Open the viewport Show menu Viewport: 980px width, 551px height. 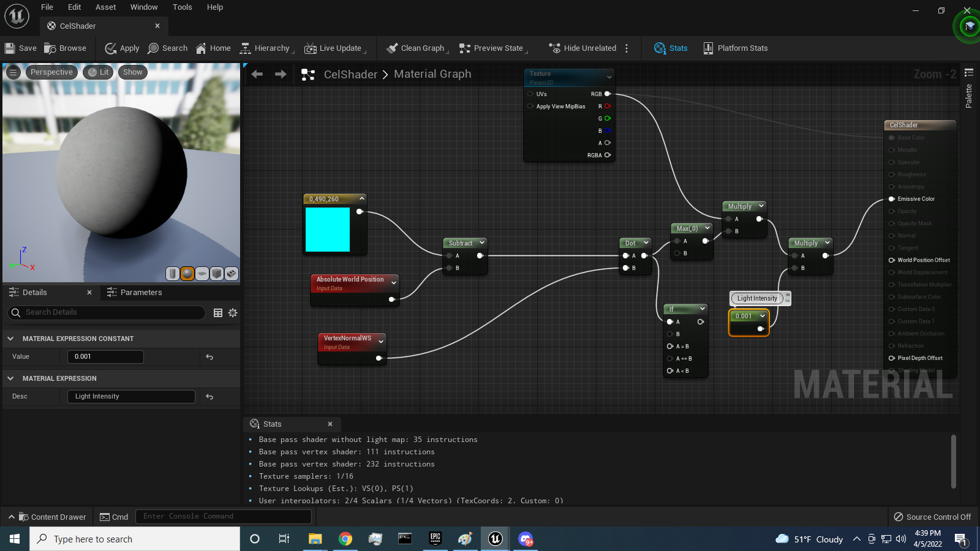132,72
